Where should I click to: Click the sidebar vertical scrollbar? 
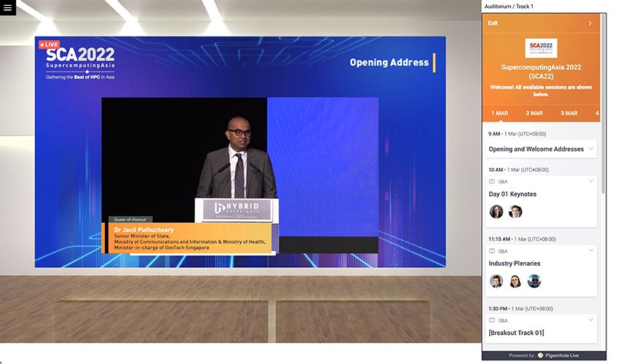603,104
